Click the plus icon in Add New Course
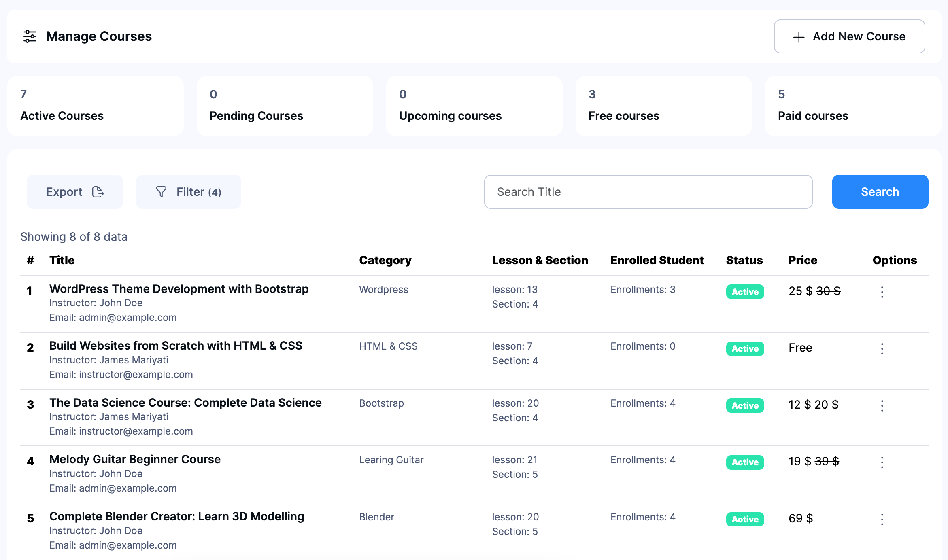948x560 pixels. 798,36
